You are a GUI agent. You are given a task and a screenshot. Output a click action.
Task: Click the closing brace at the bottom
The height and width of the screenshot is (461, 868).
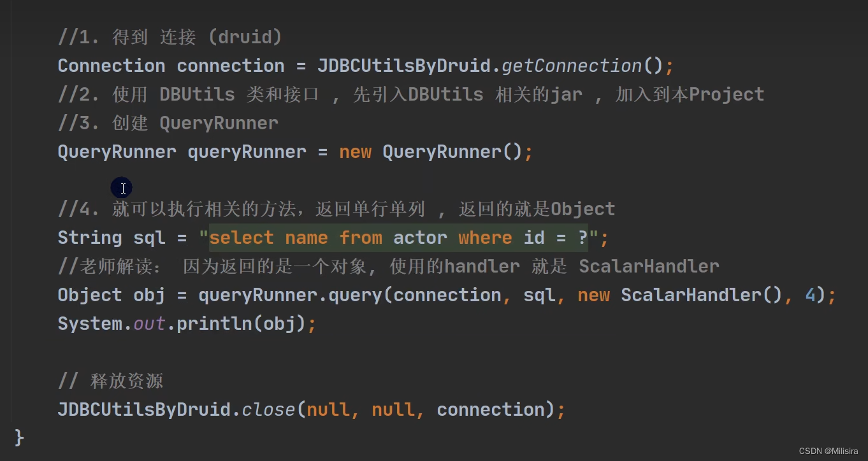(19, 438)
